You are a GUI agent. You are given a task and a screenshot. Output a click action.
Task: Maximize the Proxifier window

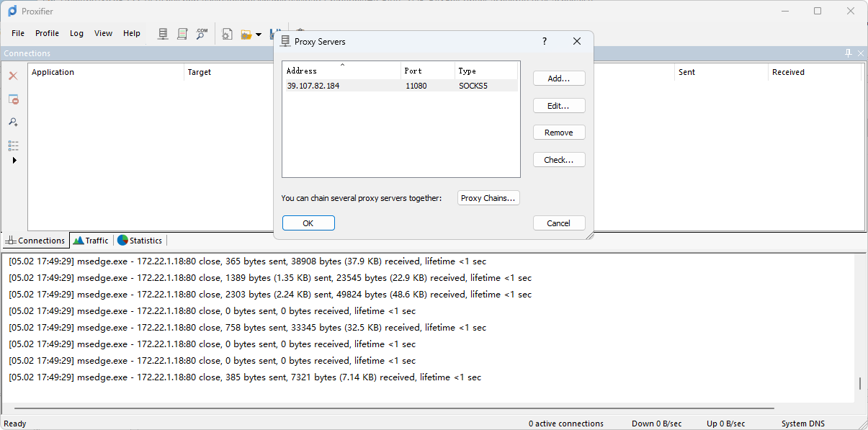(818, 11)
